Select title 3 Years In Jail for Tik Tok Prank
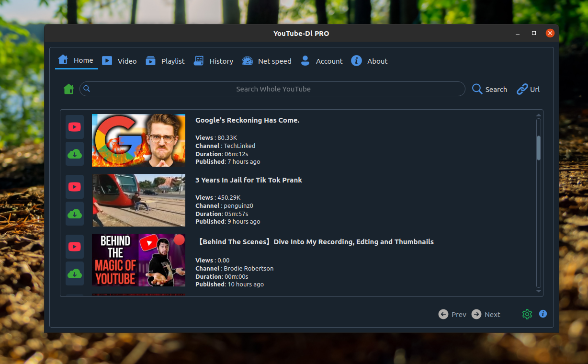This screenshot has width=588, height=364. click(x=249, y=180)
